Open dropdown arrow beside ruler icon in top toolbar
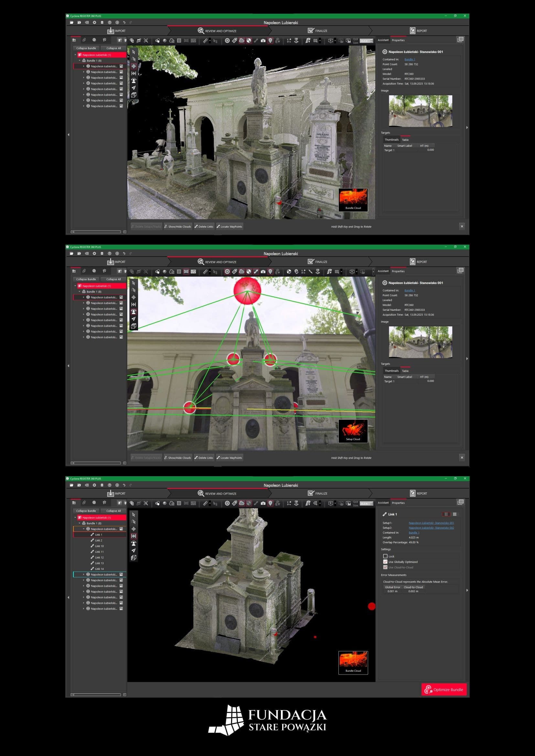This screenshot has height=756, width=535. 210,41
